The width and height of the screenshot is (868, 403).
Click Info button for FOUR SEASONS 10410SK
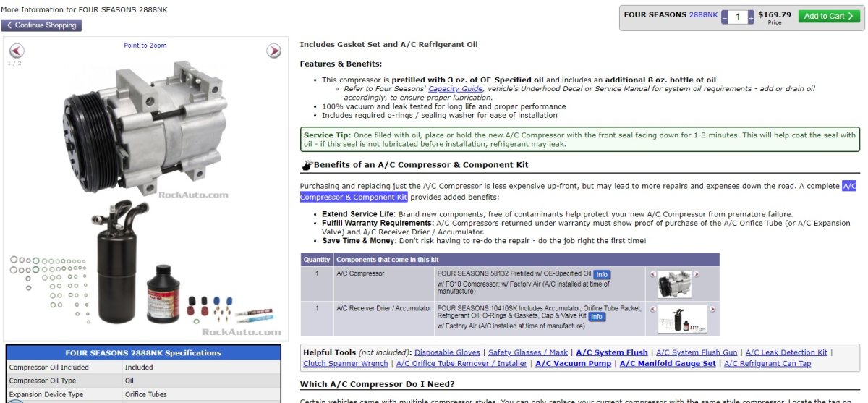[x=596, y=317]
